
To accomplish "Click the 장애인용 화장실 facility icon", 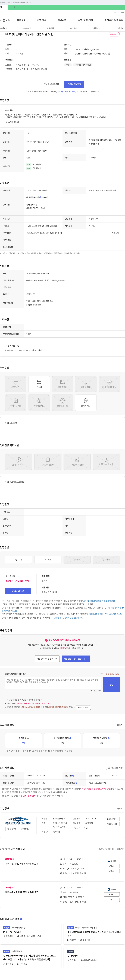I will coord(77,462).
